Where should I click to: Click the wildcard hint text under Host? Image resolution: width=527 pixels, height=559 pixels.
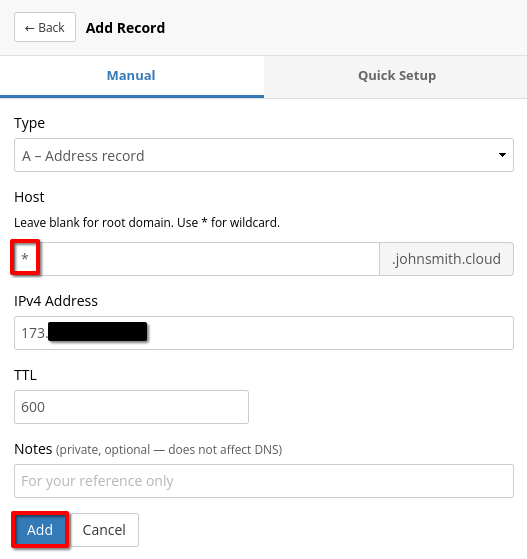[x=147, y=222]
